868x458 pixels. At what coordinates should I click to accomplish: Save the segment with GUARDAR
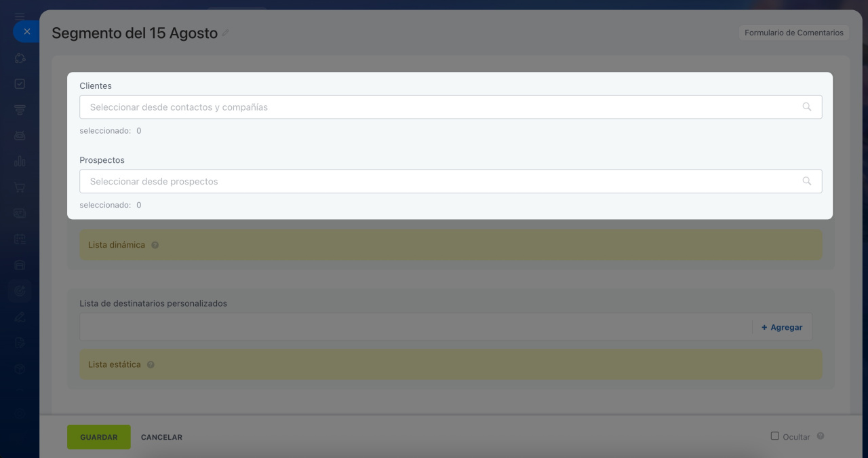click(99, 437)
